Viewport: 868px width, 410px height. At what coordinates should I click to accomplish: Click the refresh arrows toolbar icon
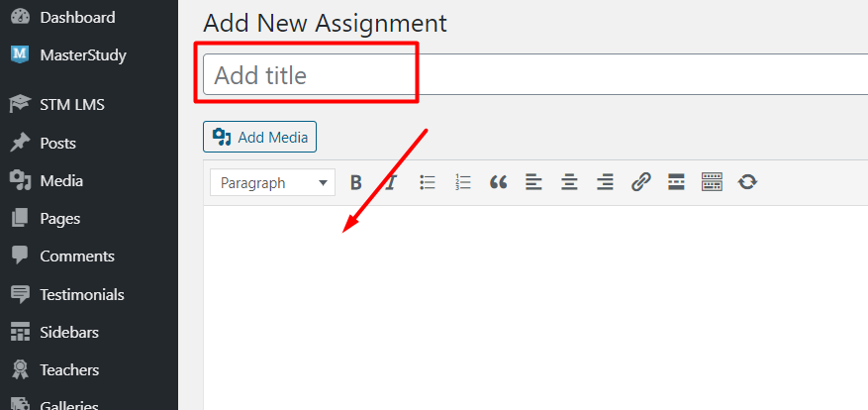coord(747,182)
